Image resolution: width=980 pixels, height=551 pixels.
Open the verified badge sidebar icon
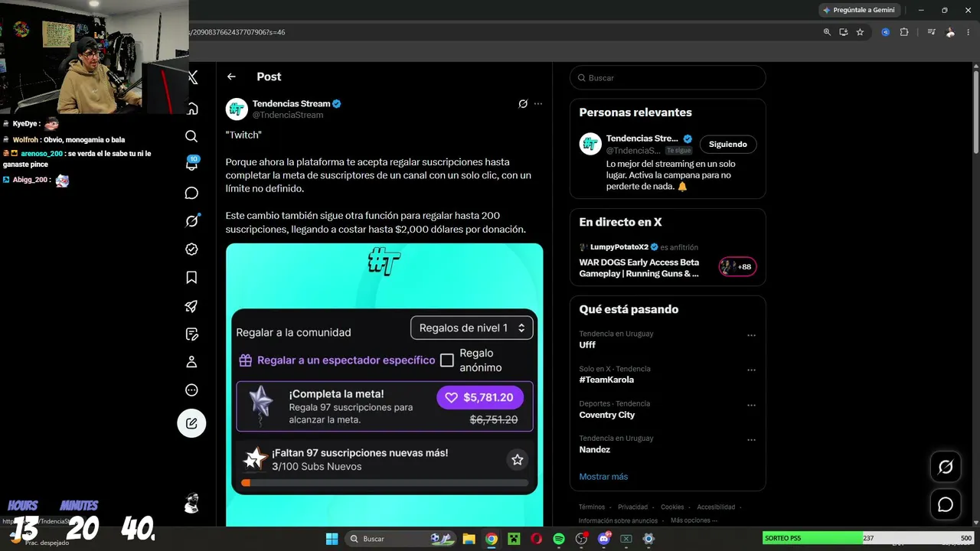point(191,249)
